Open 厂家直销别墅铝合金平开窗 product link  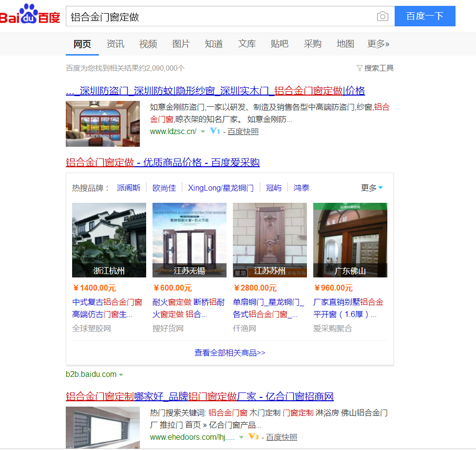pyautogui.click(x=348, y=308)
